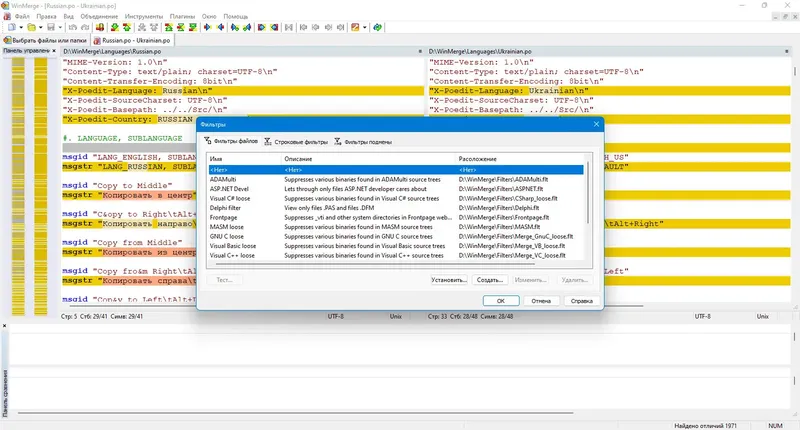Select the ASP.NET Devel filter row
Viewport: 800px width, 430px height.
pyautogui.click(x=396, y=189)
